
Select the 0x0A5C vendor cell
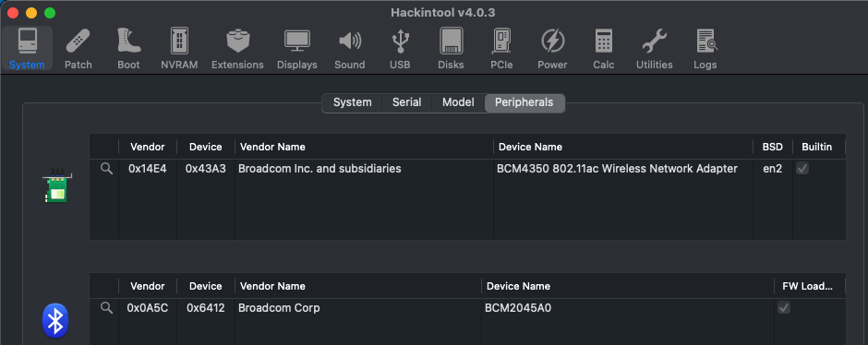click(x=147, y=308)
